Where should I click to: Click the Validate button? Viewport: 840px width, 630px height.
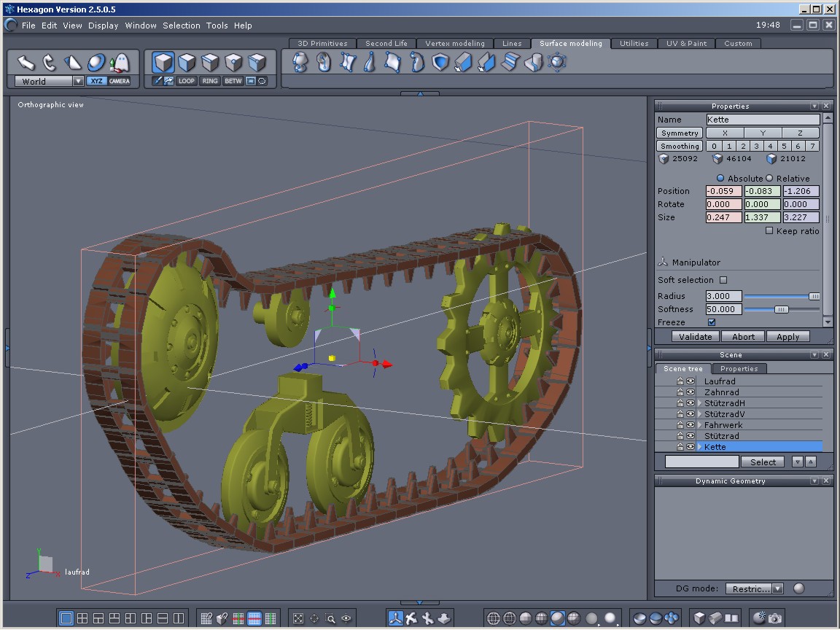696,336
